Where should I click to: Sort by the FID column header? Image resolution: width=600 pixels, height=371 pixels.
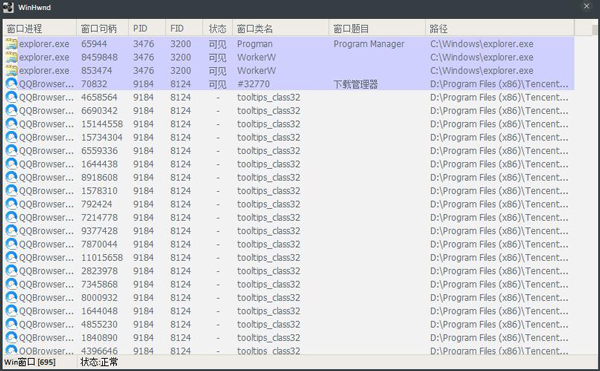184,28
